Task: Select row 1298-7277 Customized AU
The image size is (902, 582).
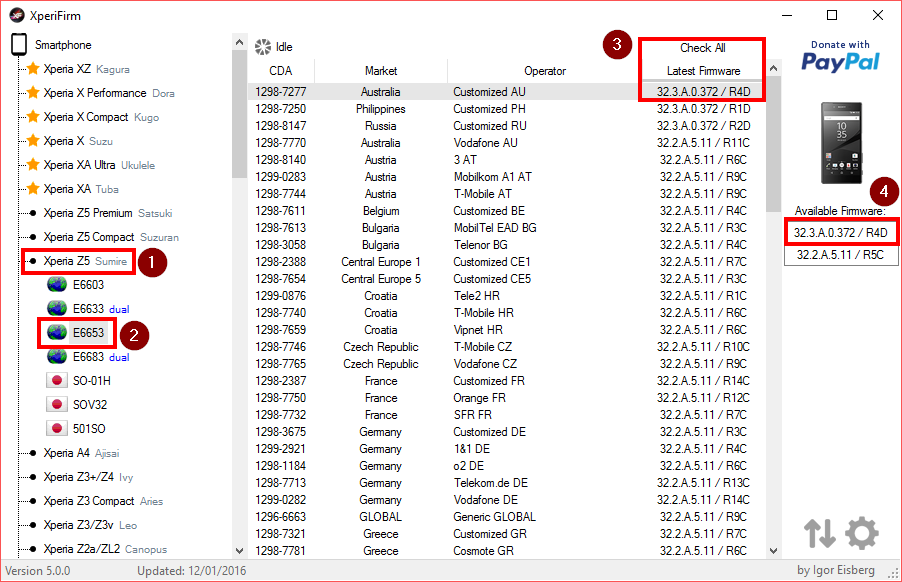Action: pos(507,92)
